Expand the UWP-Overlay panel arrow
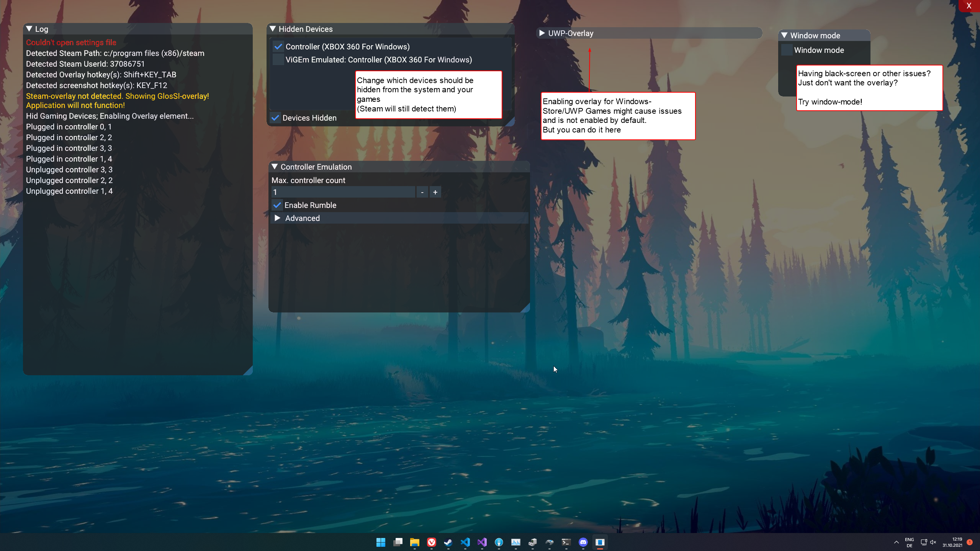980x551 pixels. pyautogui.click(x=542, y=33)
